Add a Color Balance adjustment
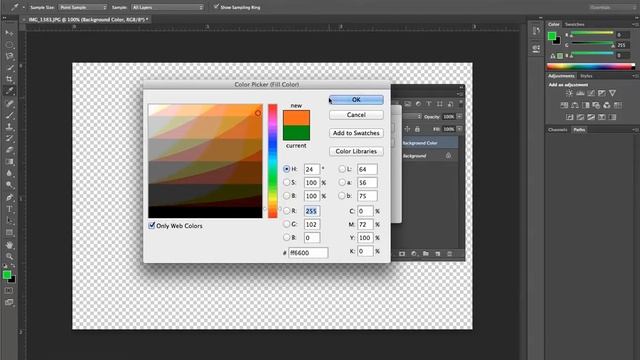Screen dimensions: 640x360 pyautogui.click(x=575, y=105)
